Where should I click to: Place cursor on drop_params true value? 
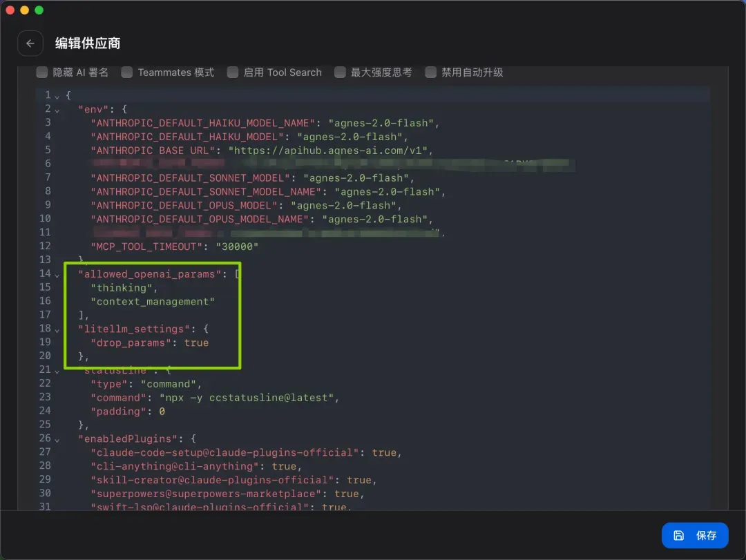pos(196,342)
